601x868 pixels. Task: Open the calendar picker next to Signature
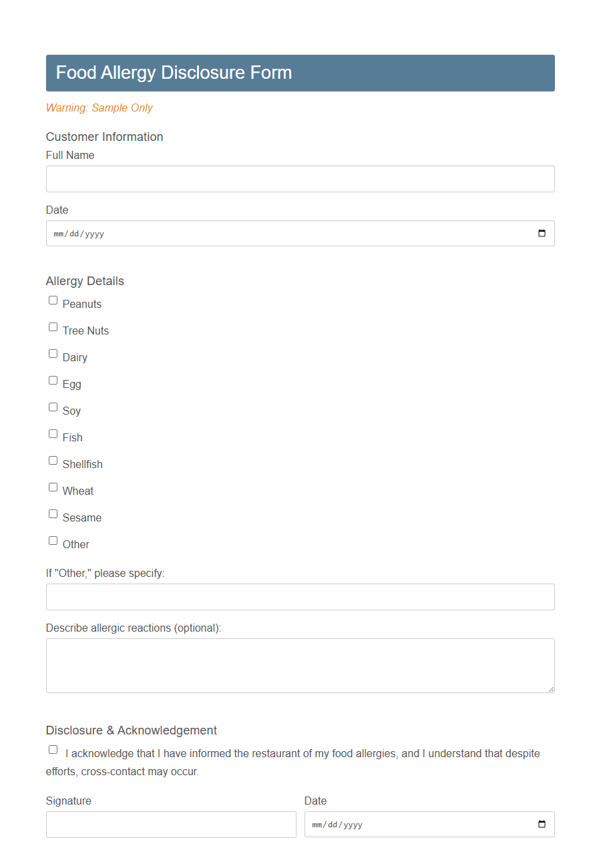(x=541, y=824)
